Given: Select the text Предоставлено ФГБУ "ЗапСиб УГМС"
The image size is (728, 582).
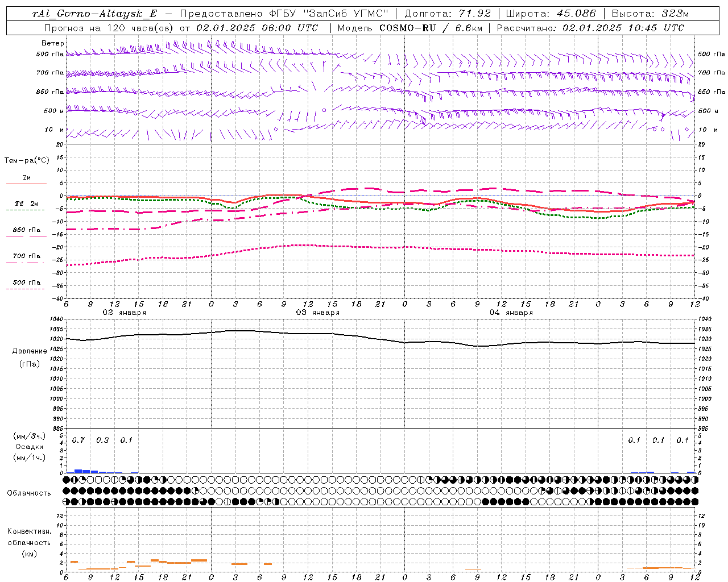Looking at the screenshot, I should tap(284, 14).
